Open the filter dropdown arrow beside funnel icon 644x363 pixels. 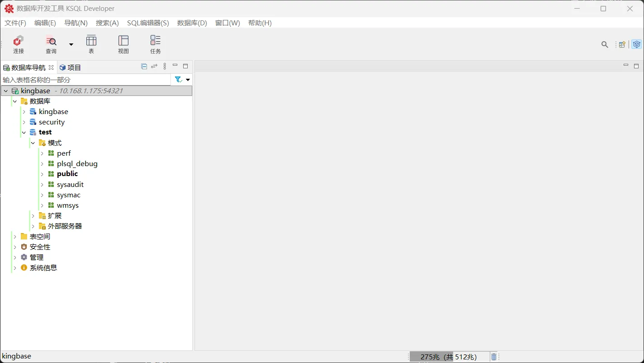[188, 79]
